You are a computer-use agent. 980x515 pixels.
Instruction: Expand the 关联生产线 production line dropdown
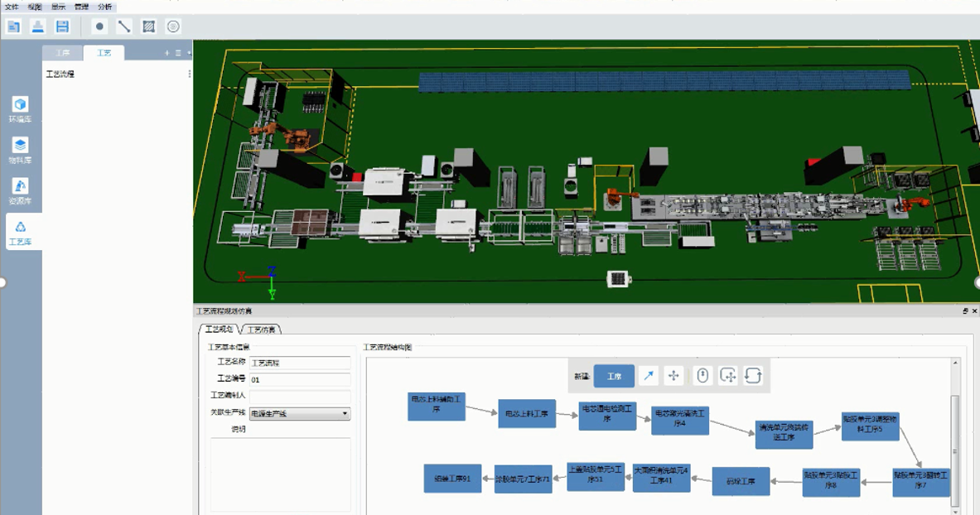coord(345,413)
